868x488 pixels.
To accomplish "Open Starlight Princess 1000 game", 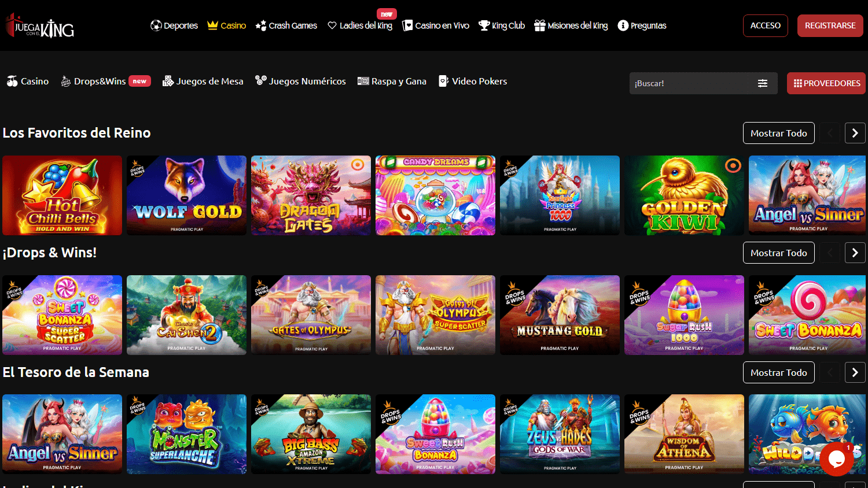I will (560, 195).
